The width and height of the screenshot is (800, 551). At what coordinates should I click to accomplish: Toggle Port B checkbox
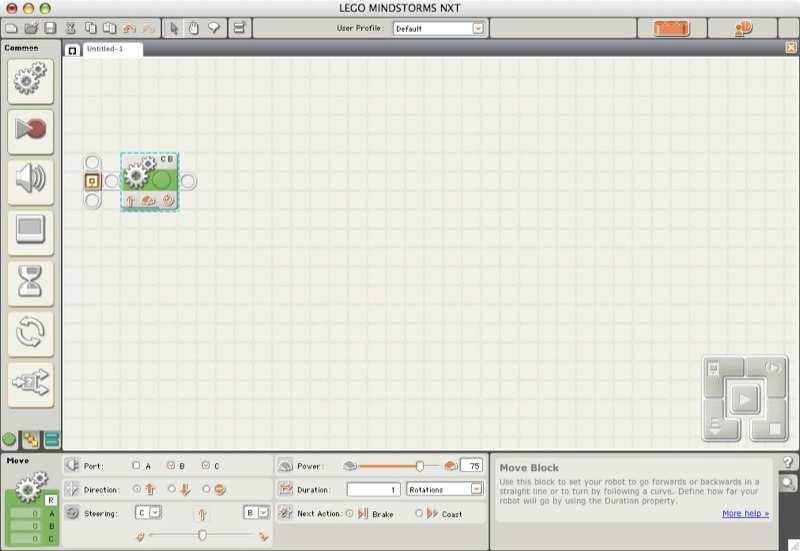pos(171,465)
